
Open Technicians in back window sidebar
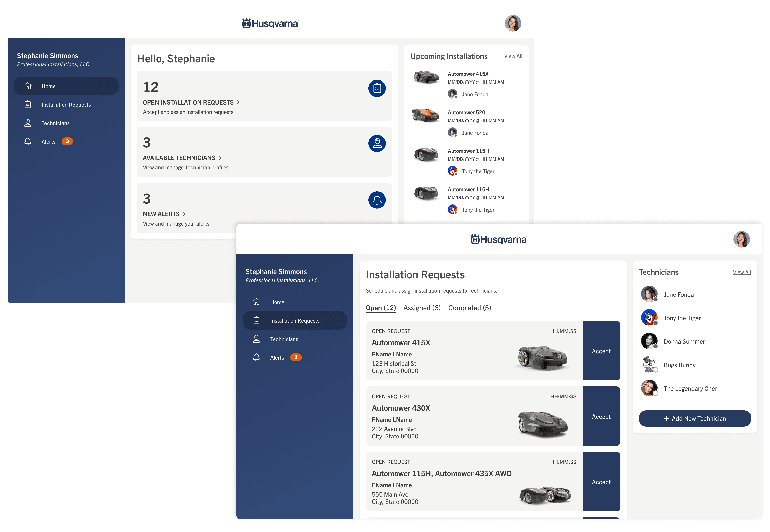[x=66, y=123]
